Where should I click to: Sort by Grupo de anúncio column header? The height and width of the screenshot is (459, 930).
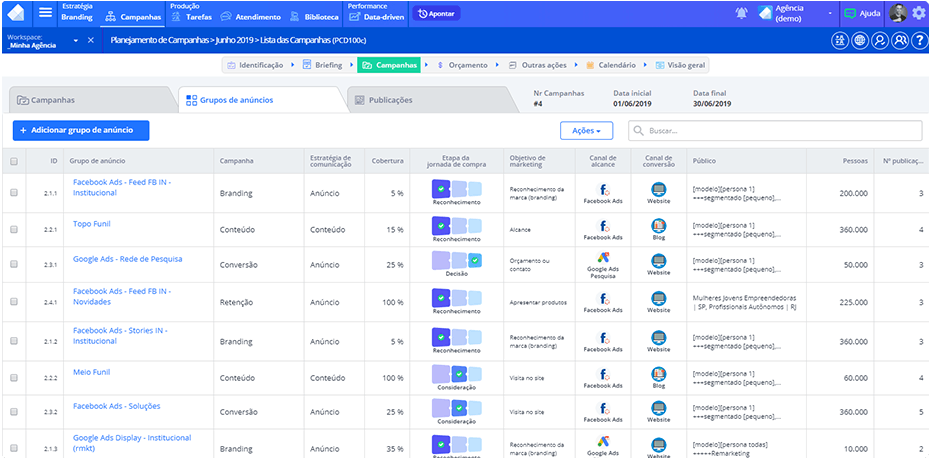(x=97, y=161)
